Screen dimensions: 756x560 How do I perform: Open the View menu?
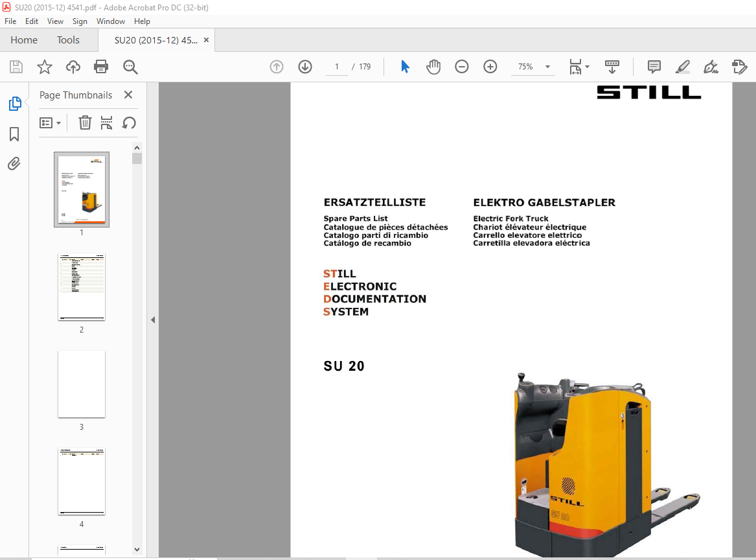55,21
